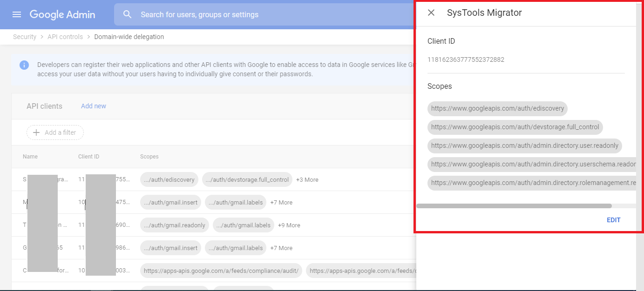
Task: Click the admin.directory.userschema scope URL
Action: 532,164
